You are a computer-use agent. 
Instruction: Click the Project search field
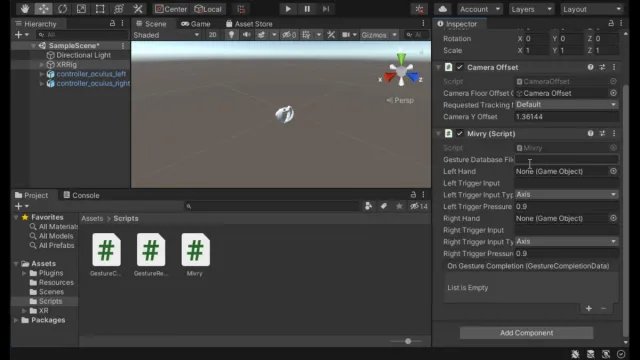[271, 207]
